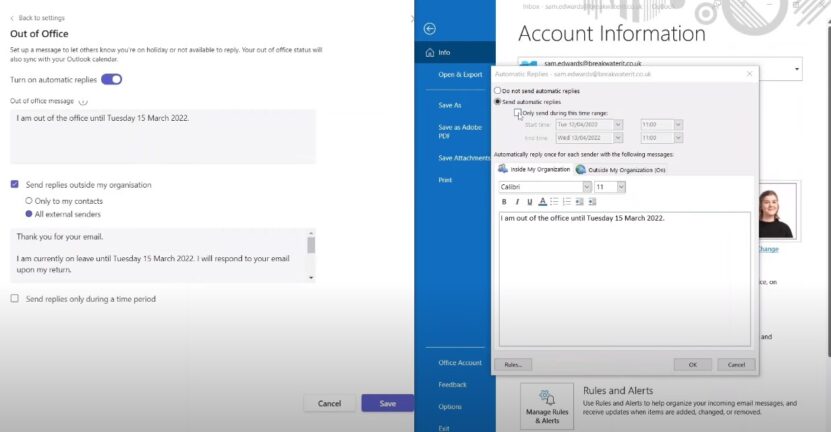Open the Start time date dropdown

(x=618, y=125)
